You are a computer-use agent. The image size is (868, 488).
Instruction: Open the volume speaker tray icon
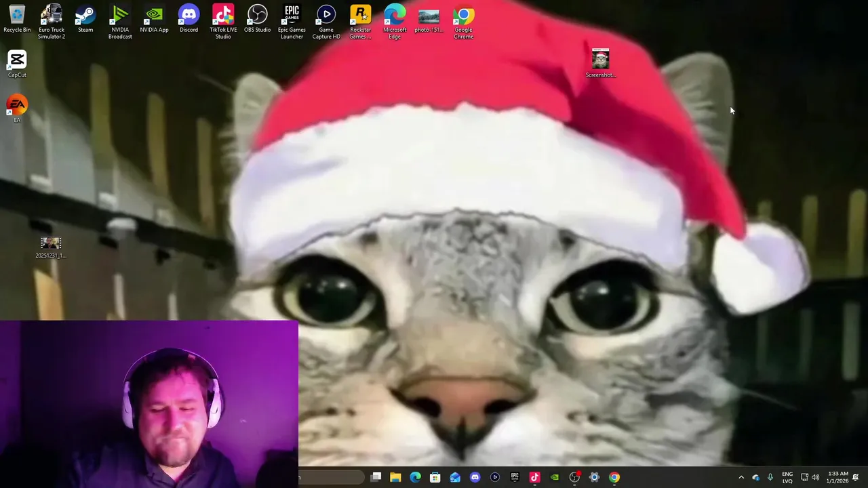815,477
